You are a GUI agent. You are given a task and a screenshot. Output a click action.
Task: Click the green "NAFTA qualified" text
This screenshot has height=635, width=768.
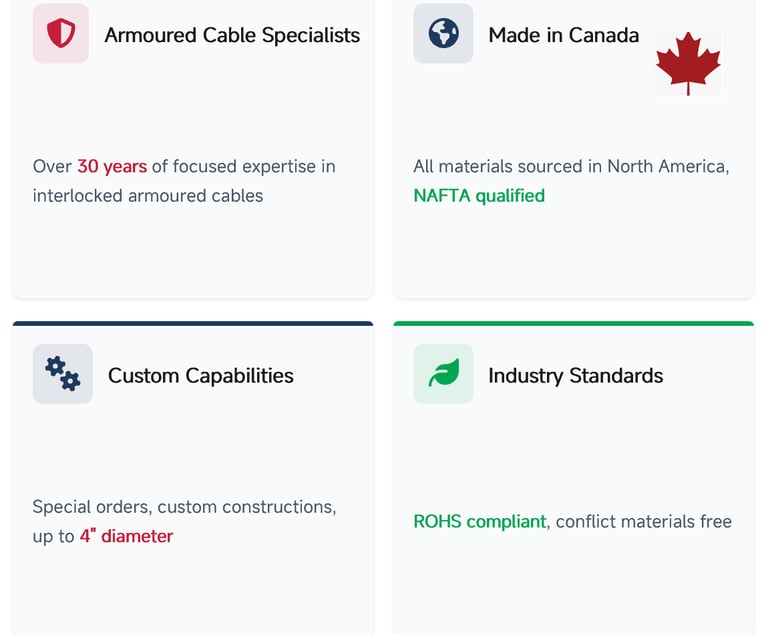[479, 195]
